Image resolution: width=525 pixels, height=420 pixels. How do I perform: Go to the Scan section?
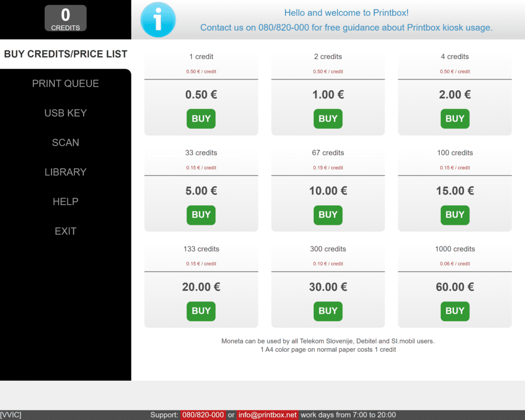[66, 143]
